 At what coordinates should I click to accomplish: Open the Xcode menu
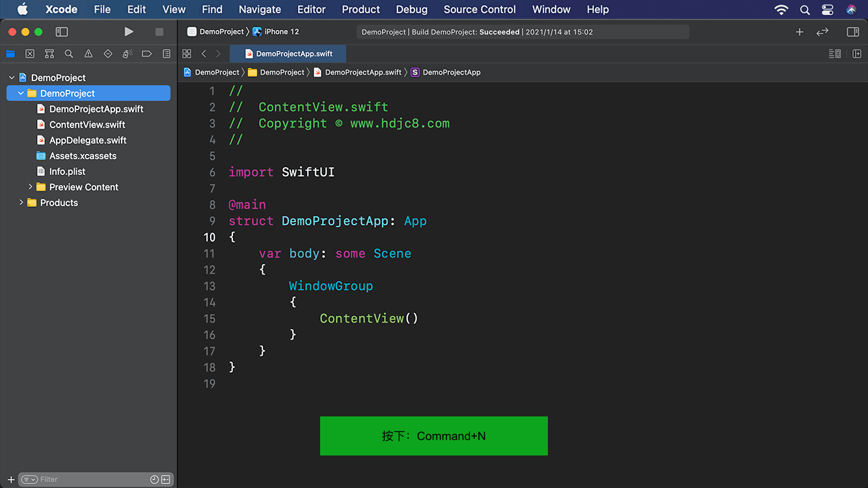click(61, 9)
